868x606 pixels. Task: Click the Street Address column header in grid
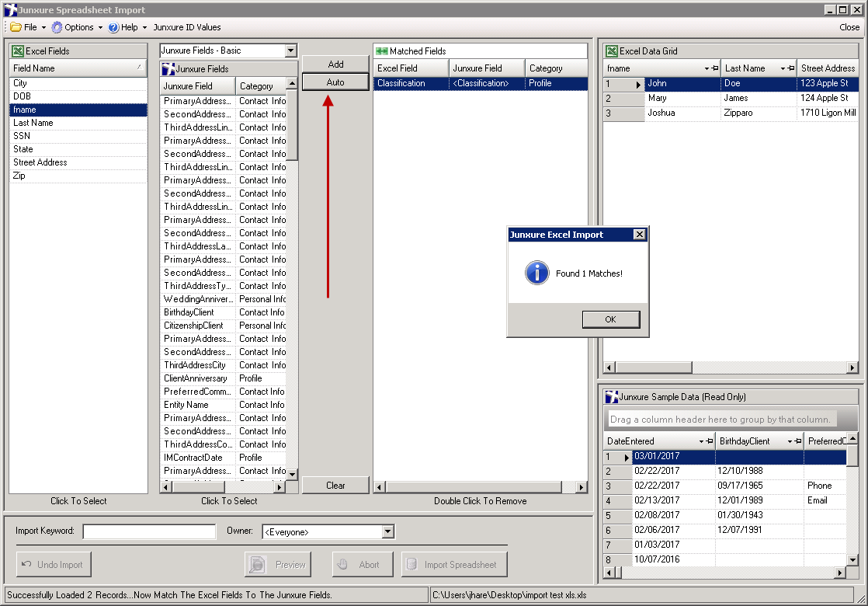828,68
